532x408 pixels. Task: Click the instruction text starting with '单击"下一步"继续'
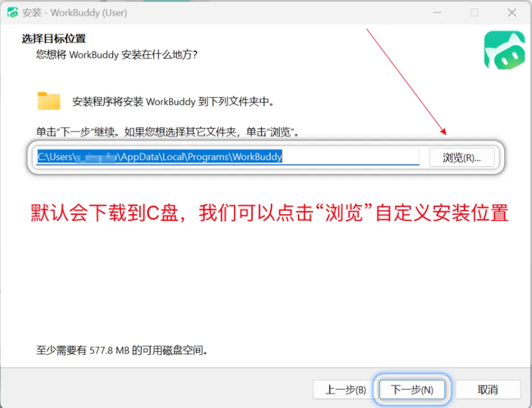click(x=167, y=131)
